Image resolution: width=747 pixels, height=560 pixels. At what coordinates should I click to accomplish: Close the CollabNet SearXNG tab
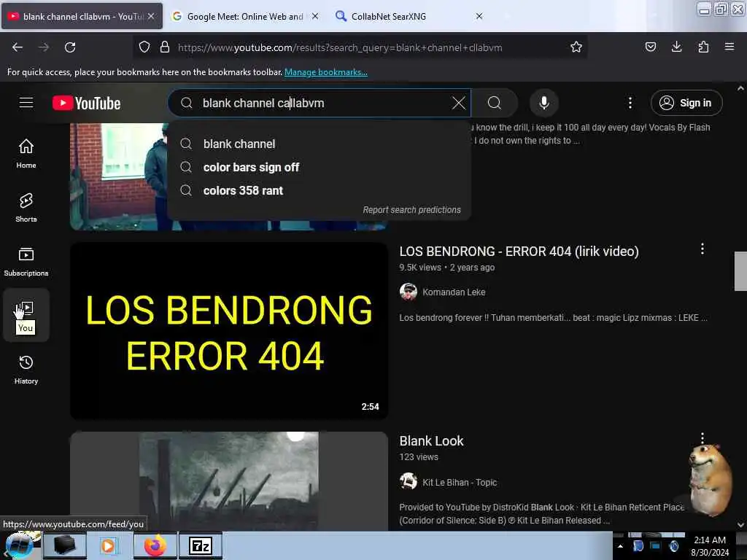click(x=479, y=16)
